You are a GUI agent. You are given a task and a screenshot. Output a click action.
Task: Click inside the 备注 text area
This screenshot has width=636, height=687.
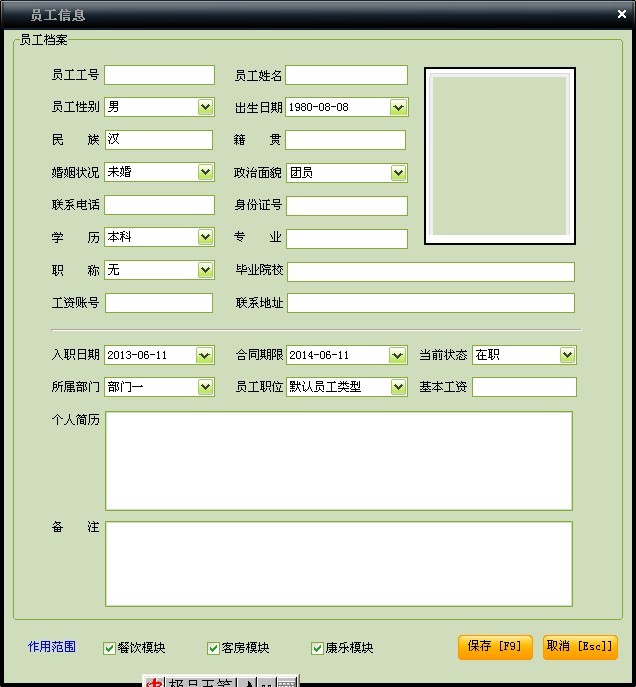coord(339,564)
